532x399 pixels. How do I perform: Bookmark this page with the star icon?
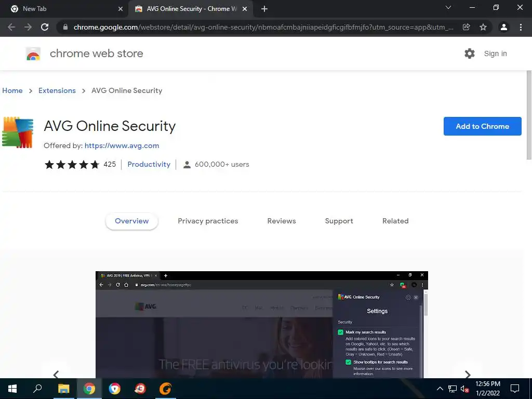click(483, 27)
